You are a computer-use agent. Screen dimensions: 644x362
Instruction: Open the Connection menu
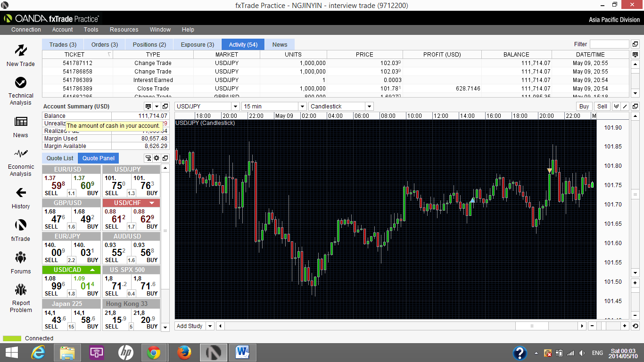pos(26,29)
